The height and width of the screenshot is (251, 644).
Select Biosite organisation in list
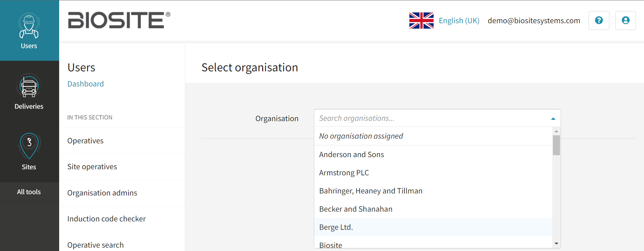point(433,243)
